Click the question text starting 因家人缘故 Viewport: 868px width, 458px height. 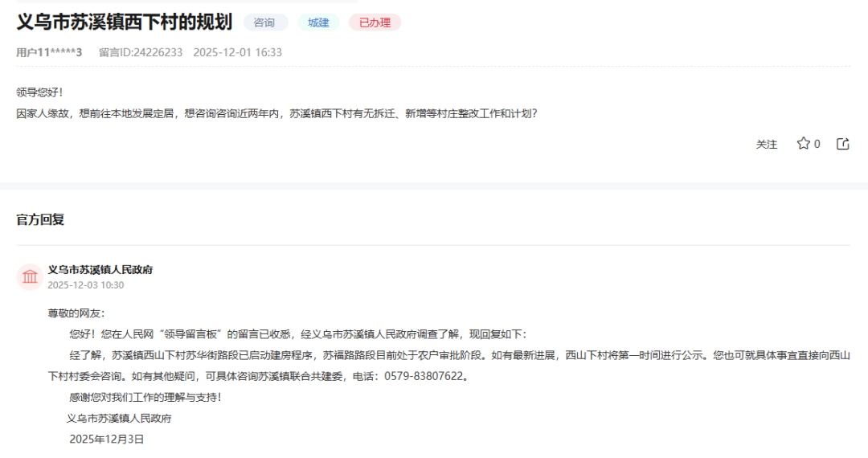[x=276, y=113]
